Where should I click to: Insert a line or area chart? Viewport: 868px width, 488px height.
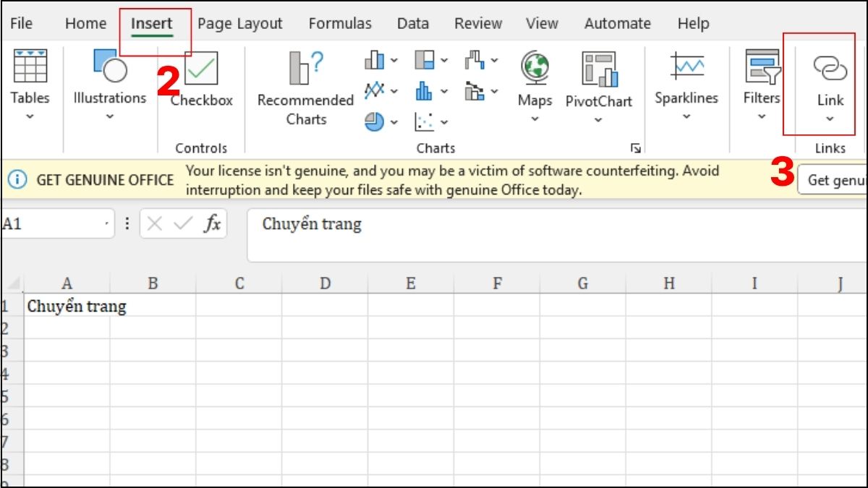375,90
